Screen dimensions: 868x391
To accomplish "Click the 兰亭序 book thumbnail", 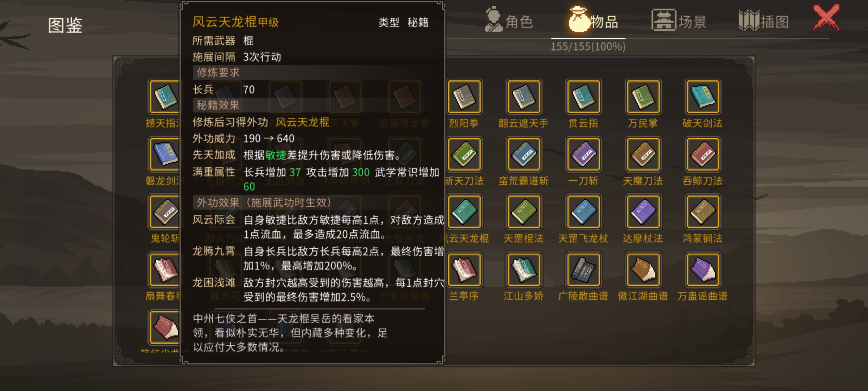I will (464, 270).
